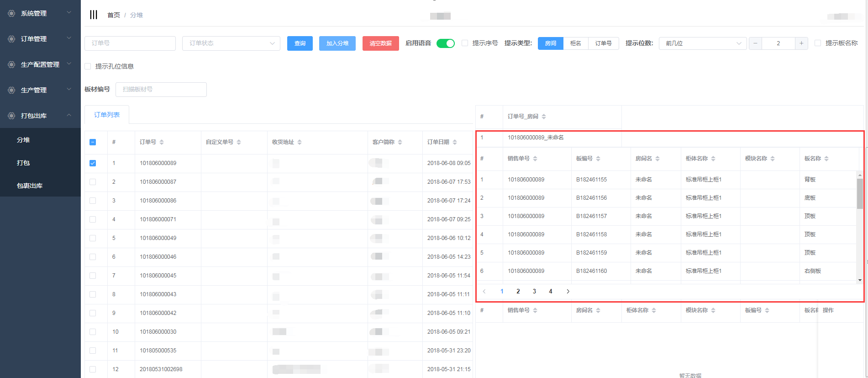Click the hamburger sidebar collapse icon
Viewport: 868px width, 378px height.
pyautogui.click(x=94, y=15)
